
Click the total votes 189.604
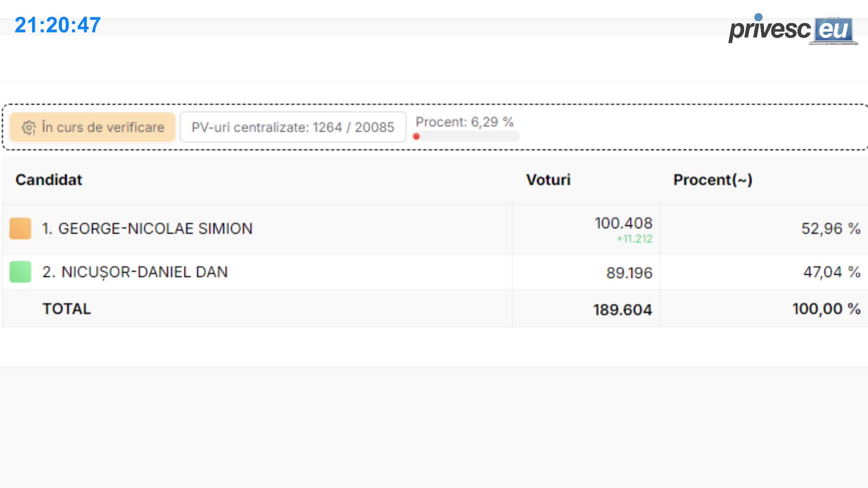(623, 310)
